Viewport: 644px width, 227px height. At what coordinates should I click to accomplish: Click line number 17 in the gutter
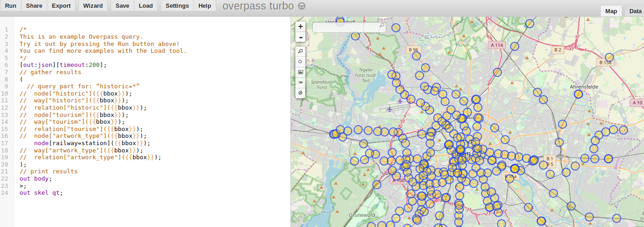click(x=6, y=143)
